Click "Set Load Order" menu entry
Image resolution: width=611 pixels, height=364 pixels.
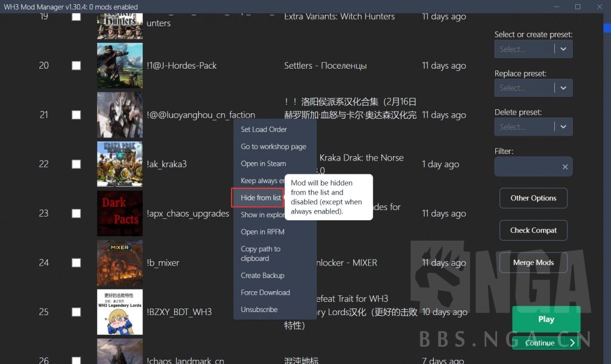tap(263, 129)
